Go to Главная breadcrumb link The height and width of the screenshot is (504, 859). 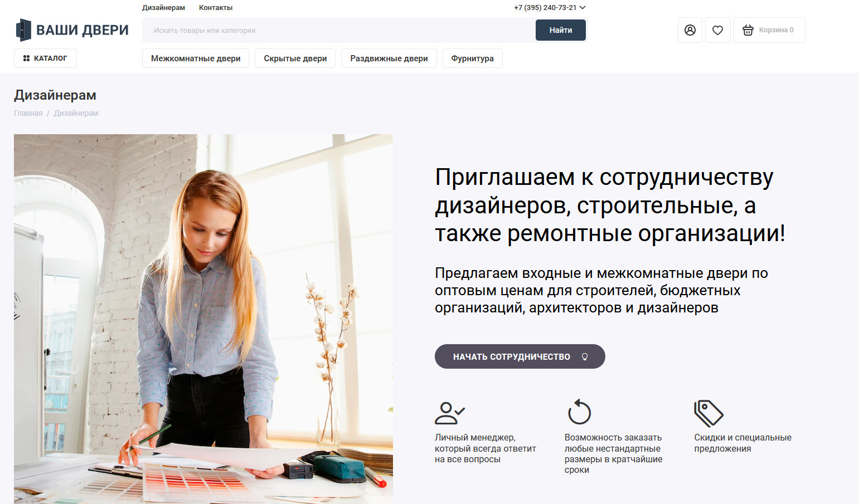tap(28, 113)
